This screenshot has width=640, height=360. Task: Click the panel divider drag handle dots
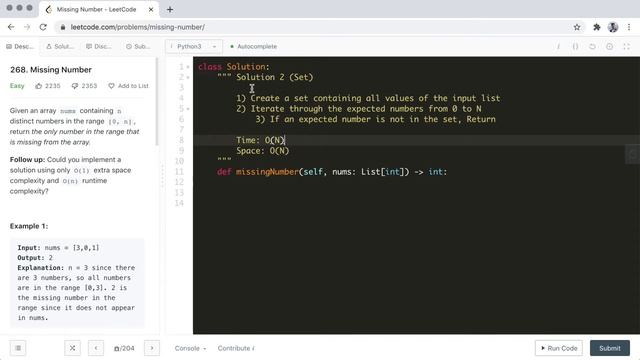[x=162, y=176]
